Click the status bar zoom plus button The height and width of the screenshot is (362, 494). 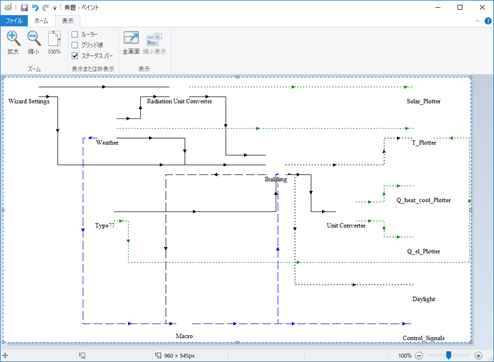[x=478, y=356]
